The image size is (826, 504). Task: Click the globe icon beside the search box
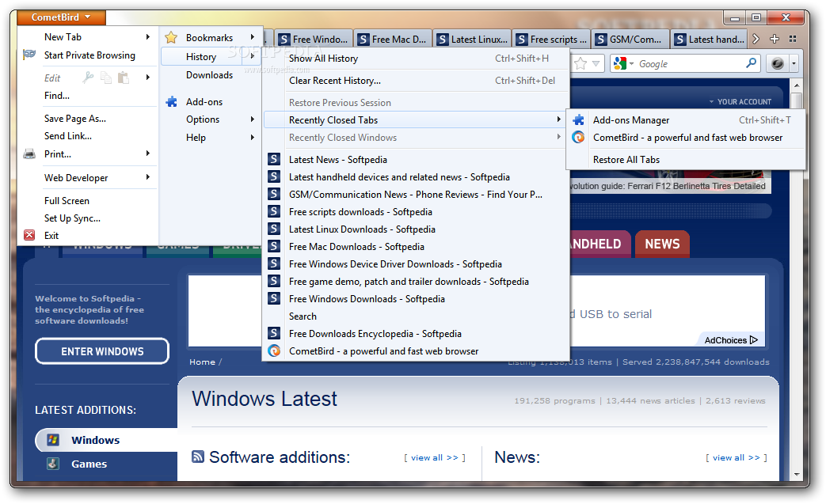coord(777,63)
